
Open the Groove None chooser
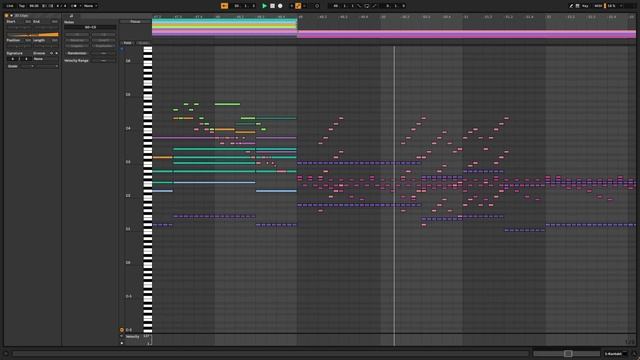pos(45,59)
